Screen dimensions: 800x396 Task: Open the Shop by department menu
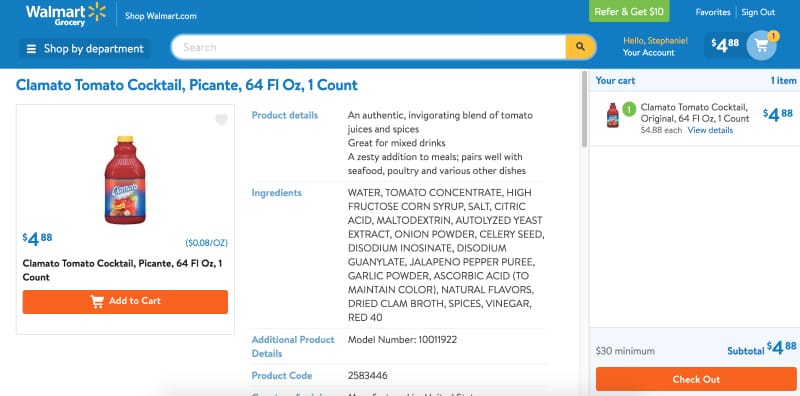[x=85, y=49]
